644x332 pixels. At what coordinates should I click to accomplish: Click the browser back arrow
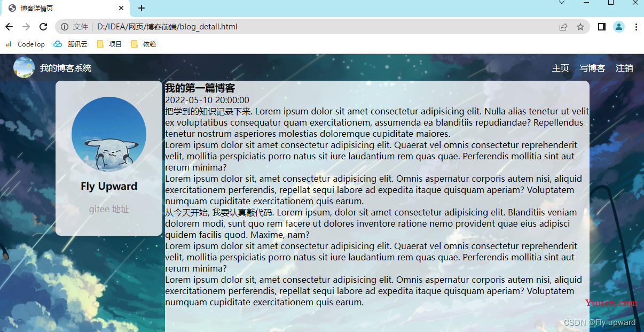point(9,27)
